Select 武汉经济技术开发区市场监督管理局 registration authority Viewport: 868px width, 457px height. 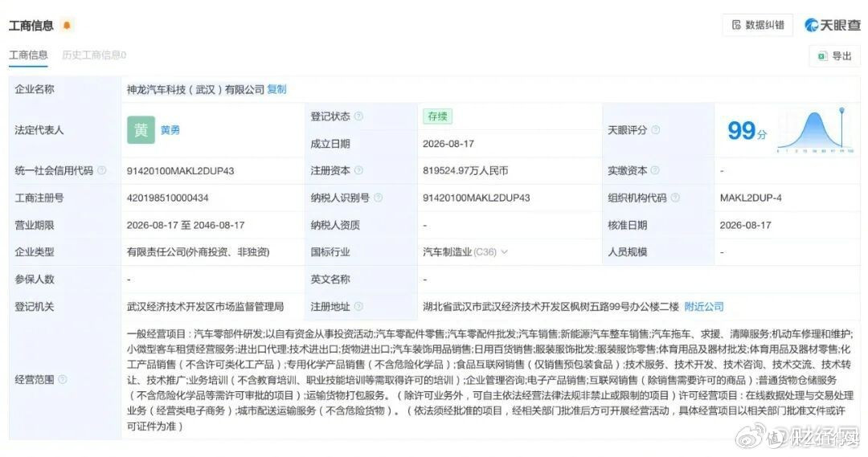(x=206, y=307)
